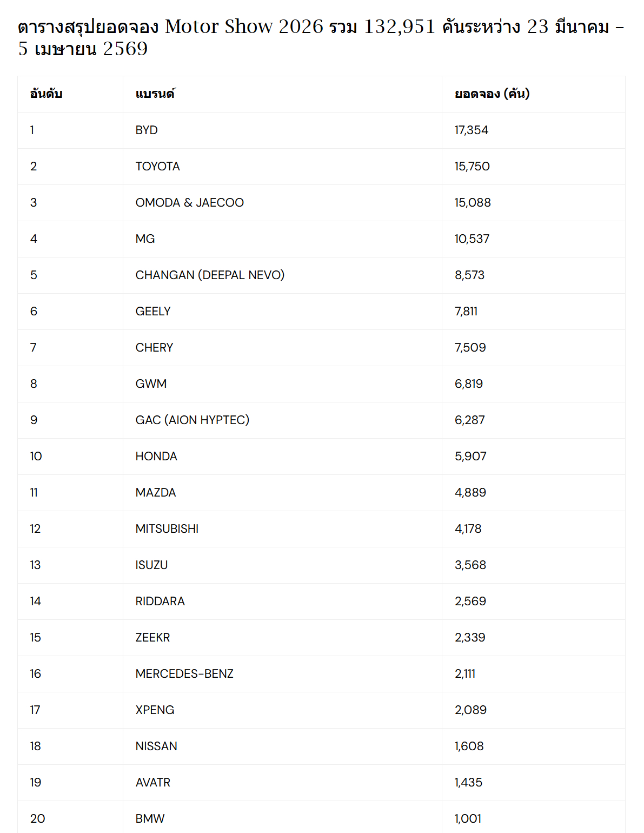Select the แบรนด์ column header

click(x=155, y=94)
